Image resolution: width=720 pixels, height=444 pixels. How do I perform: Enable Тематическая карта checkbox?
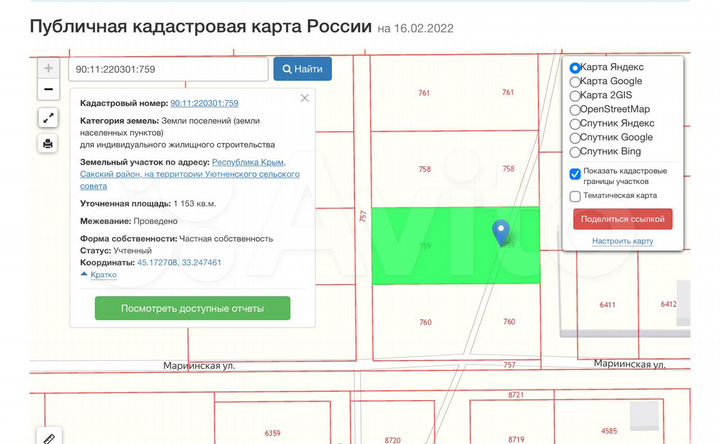point(575,197)
